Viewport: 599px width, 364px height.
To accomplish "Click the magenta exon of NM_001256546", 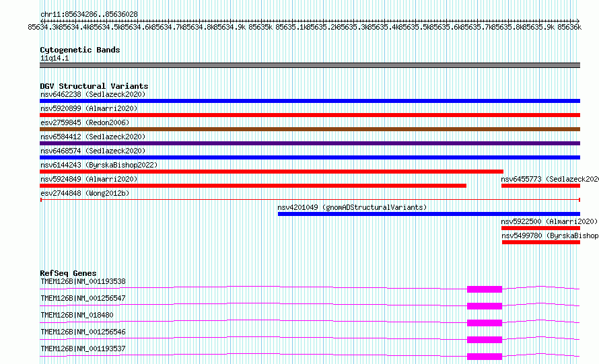I will click(x=485, y=340).
